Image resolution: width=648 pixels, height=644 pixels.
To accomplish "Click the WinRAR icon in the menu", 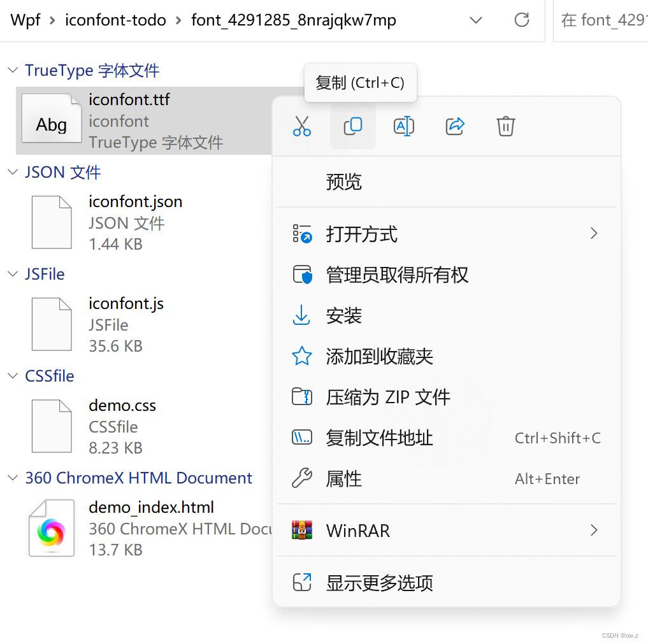I will click(302, 530).
